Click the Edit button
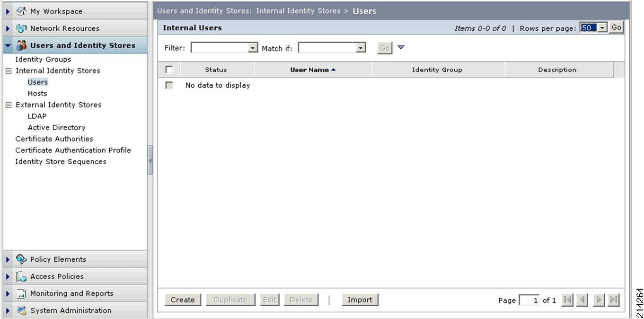Image resolution: width=644 pixels, height=319 pixels. click(270, 300)
